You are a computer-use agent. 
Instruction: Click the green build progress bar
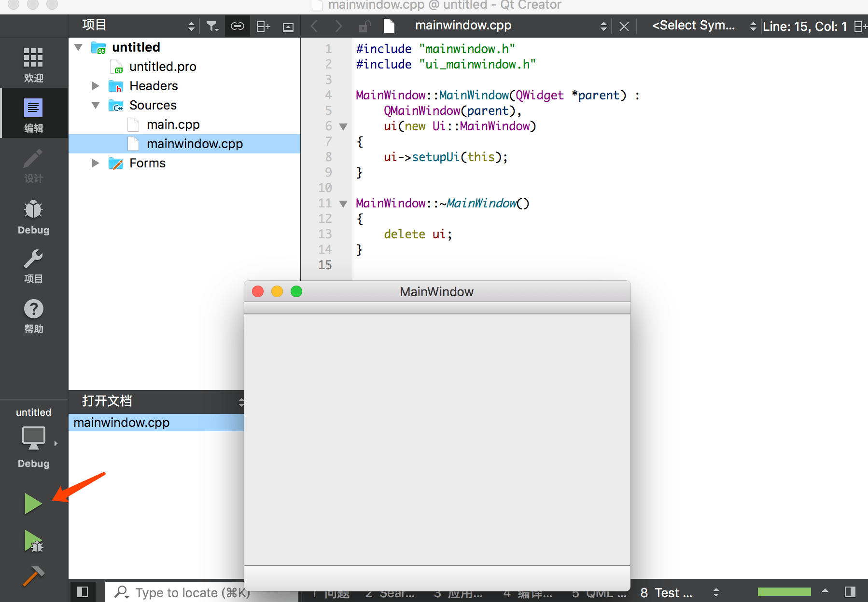point(784,592)
